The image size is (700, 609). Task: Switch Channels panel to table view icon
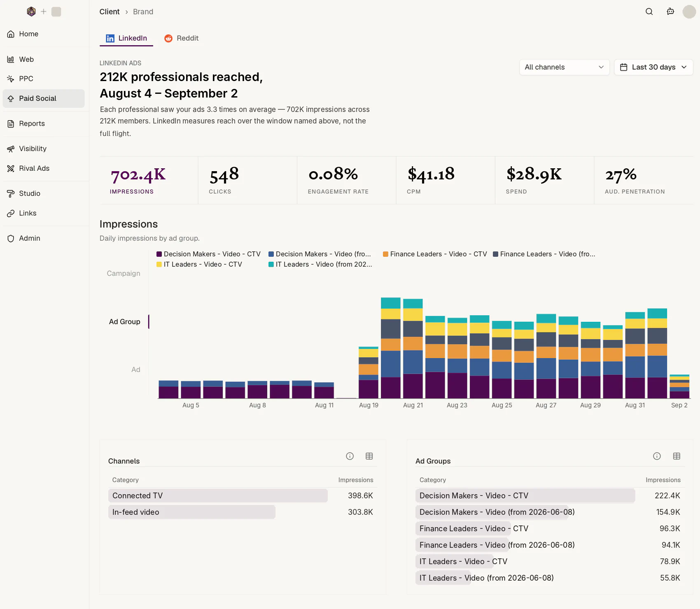369,456
